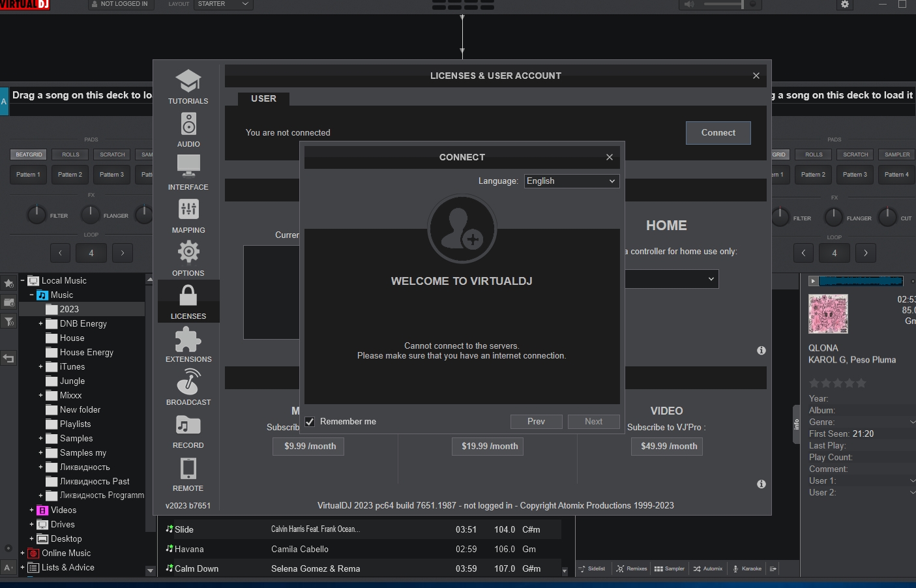Expand the DNB Energy folder

click(40, 324)
